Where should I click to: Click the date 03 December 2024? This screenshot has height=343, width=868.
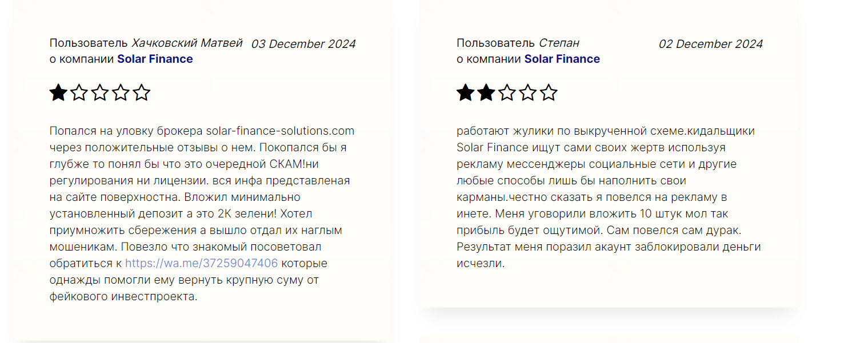[x=303, y=44]
